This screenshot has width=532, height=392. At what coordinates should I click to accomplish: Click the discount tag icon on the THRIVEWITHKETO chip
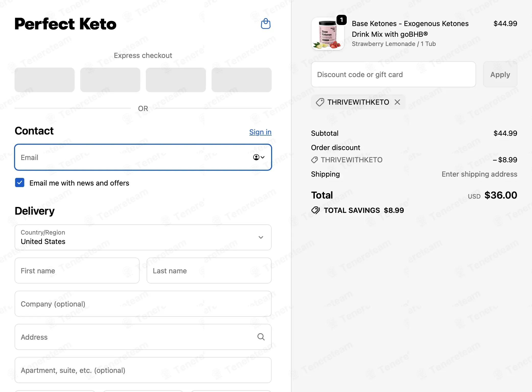point(320,102)
